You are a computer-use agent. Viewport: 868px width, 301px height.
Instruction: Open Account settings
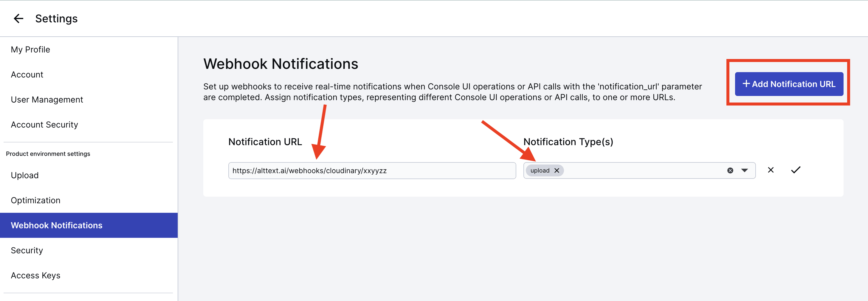tap(27, 75)
